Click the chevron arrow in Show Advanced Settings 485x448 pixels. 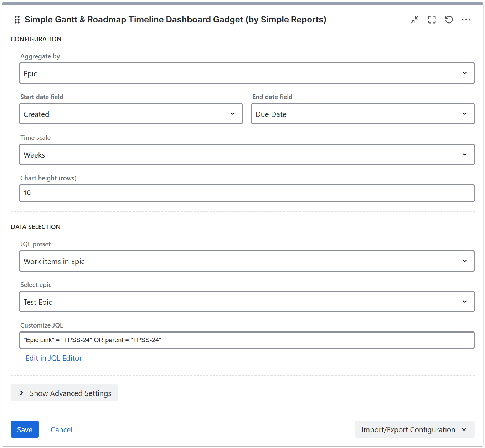tap(22, 393)
